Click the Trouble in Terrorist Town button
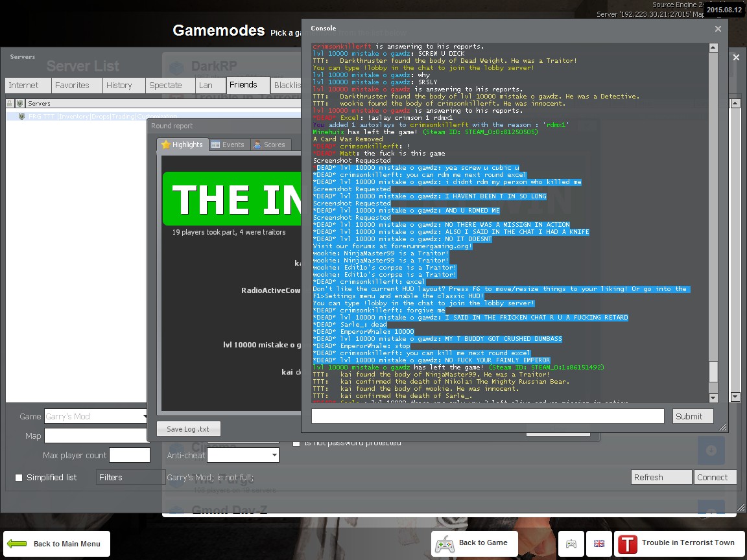Viewport: 747px width, 560px height. click(678, 543)
